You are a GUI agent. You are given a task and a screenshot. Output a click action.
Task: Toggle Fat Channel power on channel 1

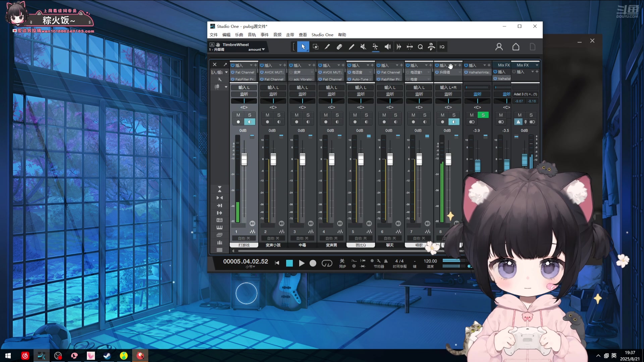click(233, 72)
